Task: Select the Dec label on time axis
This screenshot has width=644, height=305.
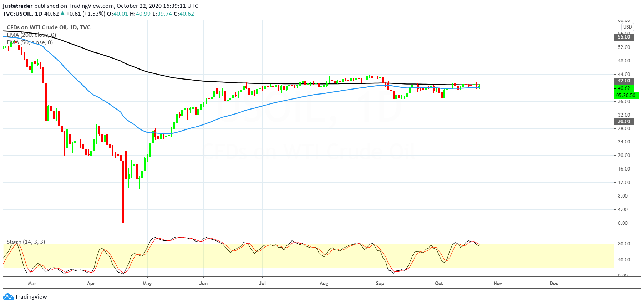Action: click(554, 283)
